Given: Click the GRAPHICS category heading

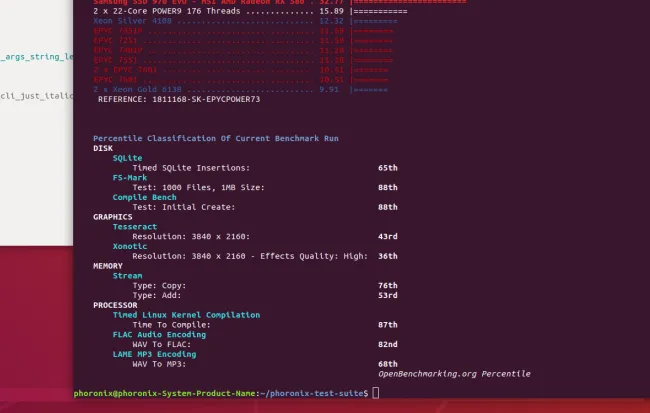Looking at the screenshot, I should pyautogui.click(x=113, y=217).
